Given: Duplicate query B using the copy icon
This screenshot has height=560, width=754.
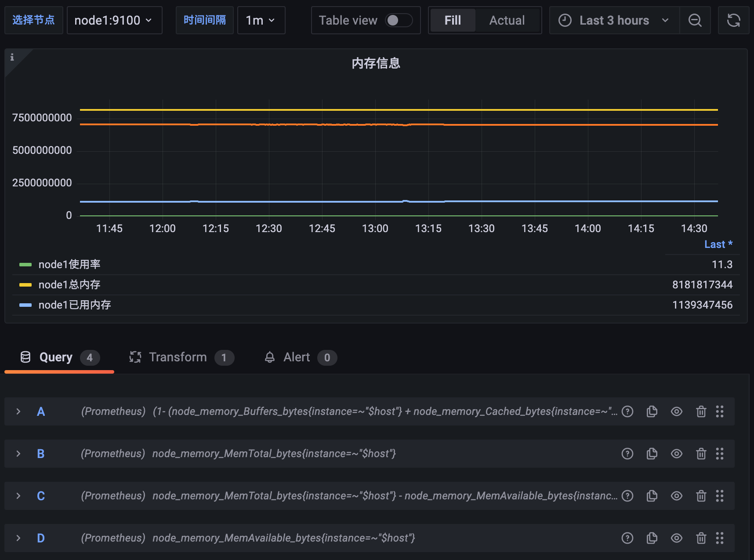Looking at the screenshot, I should pos(652,454).
